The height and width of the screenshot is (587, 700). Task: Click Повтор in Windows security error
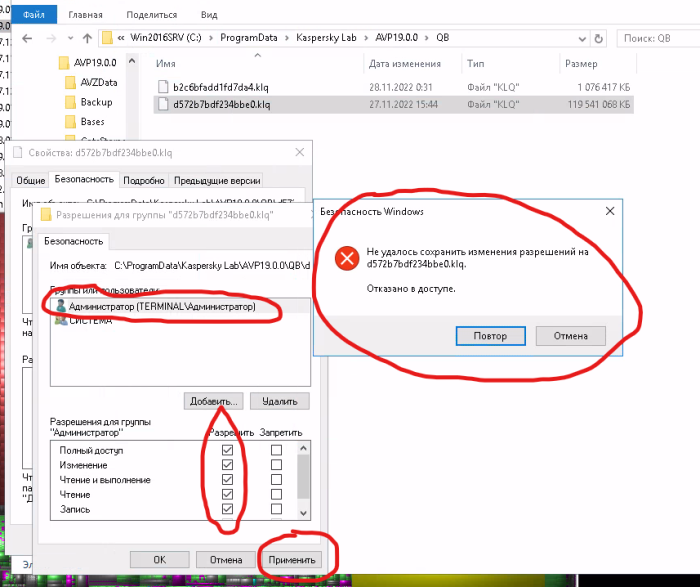[491, 336]
